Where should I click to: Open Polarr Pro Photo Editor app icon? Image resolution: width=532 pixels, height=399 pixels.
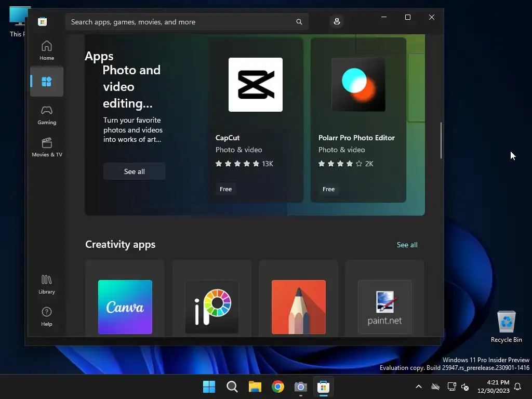[358, 85]
